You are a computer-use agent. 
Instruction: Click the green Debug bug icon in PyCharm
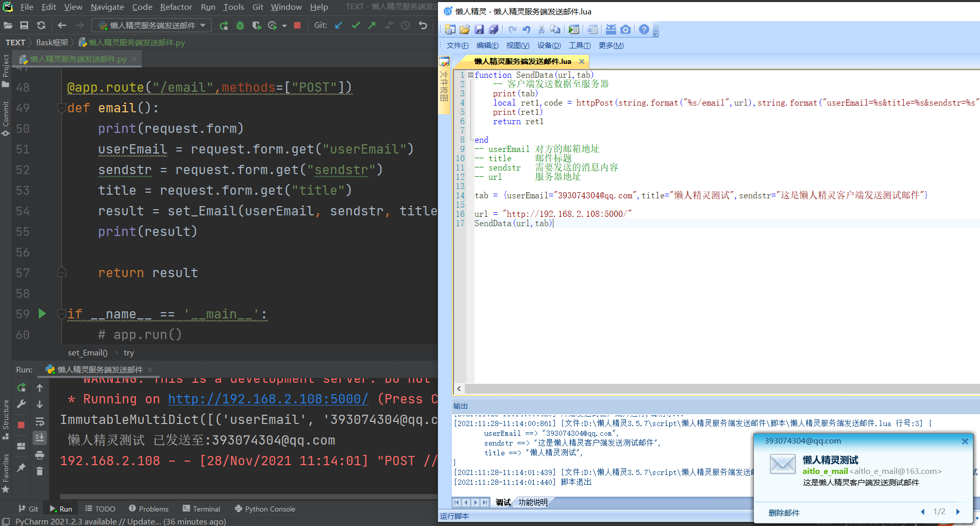(x=240, y=25)
